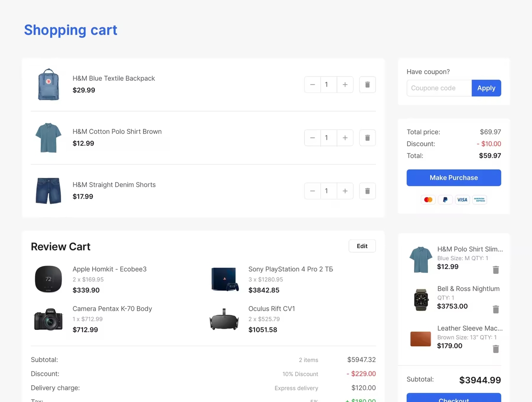This screenshot has height=402, width=532.
Task: Remove H&M Cotton Polo Shirt Brown from cart
Action: coord(367,138)
